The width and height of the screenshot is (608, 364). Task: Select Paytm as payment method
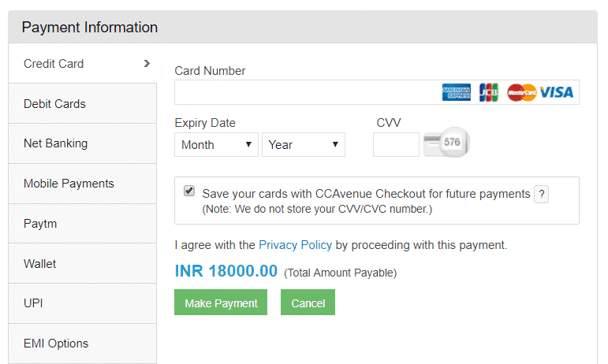pos(82,224)
